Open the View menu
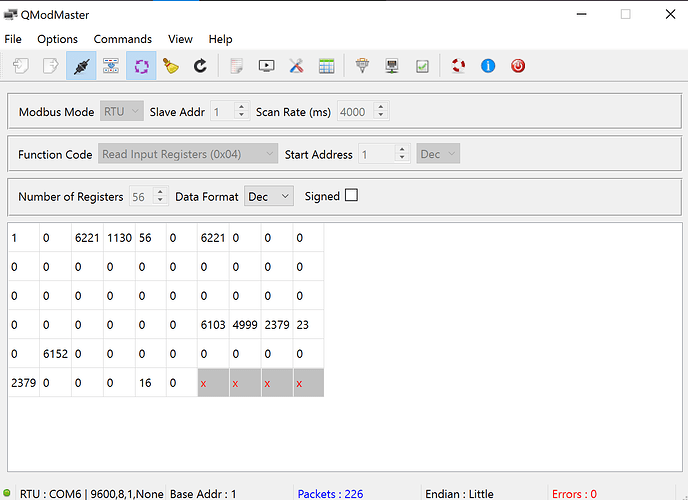The image size is (688, 500). tap(180, 39)
